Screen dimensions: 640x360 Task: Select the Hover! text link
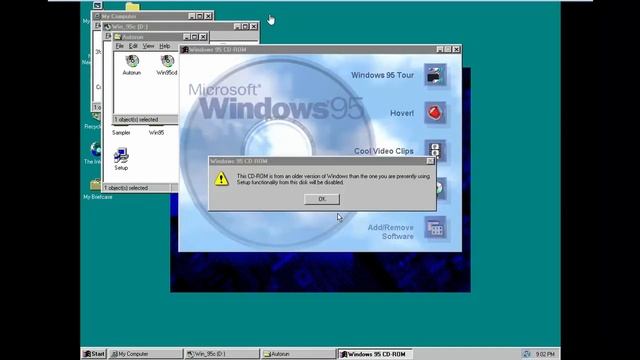402,113
